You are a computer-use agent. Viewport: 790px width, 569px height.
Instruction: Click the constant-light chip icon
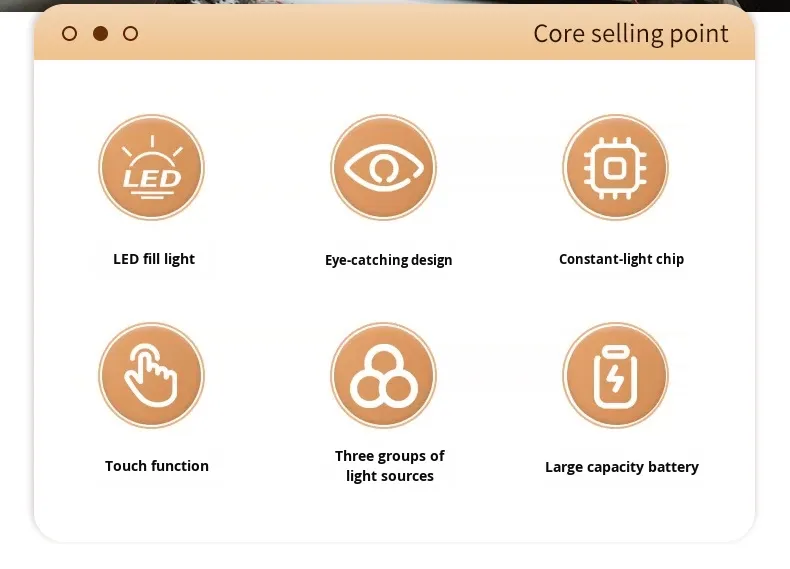[615, 167]
